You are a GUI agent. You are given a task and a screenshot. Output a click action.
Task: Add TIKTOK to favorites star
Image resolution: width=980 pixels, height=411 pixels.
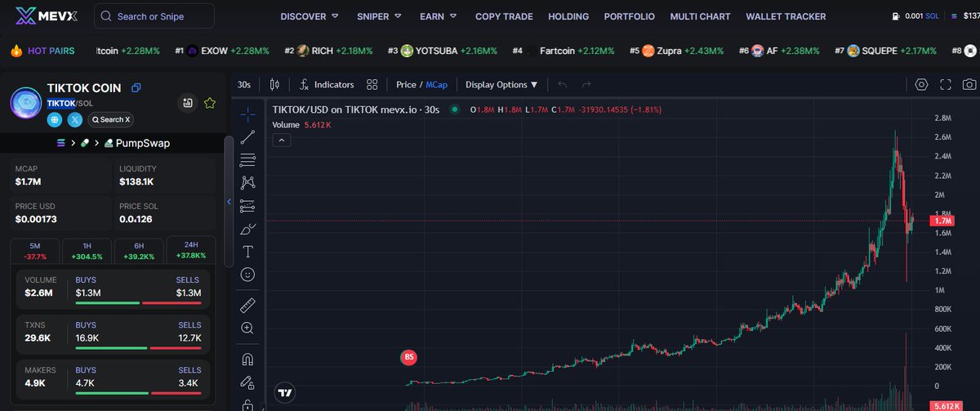click(x=210, y=103)
